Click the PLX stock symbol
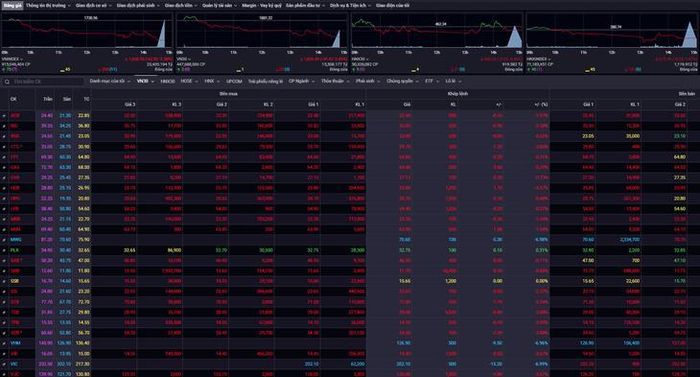 (x=15, y=250)
